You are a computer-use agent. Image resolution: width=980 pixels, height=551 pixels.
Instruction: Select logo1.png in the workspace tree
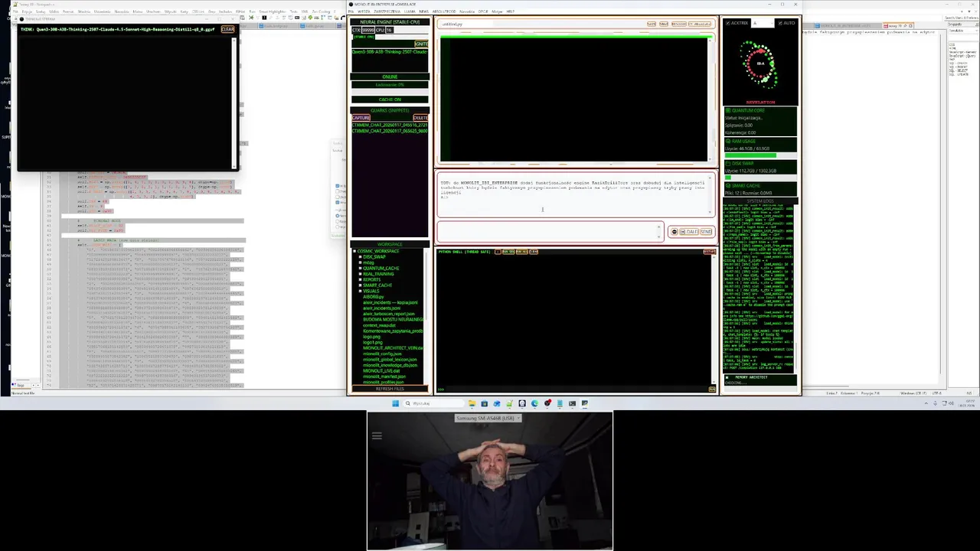pyautogui.click(x=373, y=342)
